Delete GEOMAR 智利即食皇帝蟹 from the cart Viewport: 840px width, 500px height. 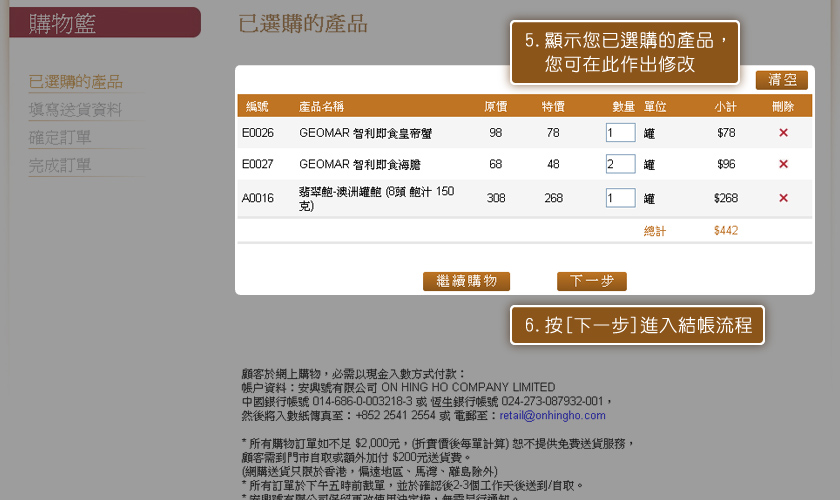783,132
